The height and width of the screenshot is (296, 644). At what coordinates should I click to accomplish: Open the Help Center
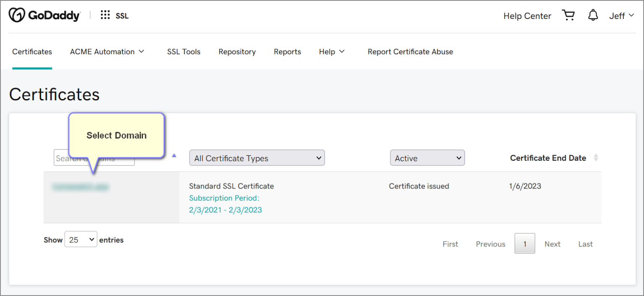(527, 16)
